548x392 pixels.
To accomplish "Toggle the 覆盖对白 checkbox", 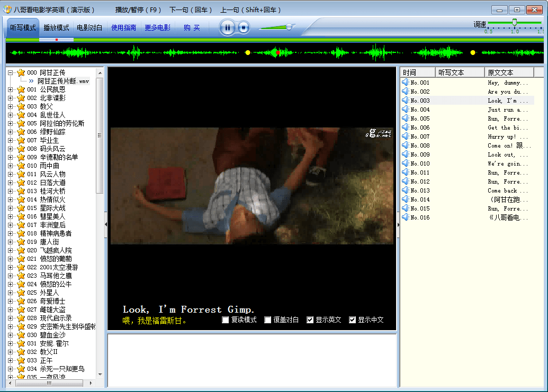I will click(268, 320).
